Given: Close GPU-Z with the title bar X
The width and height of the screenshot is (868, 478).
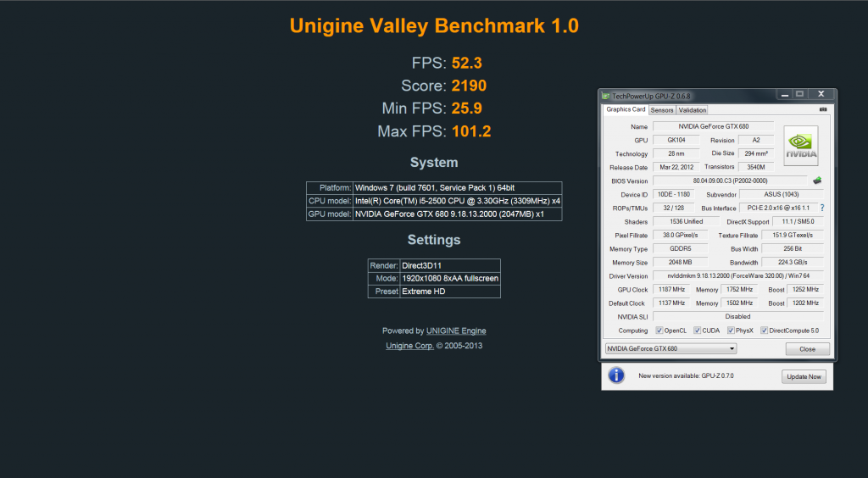Looking at the screenshot, I should coord(821,95).
